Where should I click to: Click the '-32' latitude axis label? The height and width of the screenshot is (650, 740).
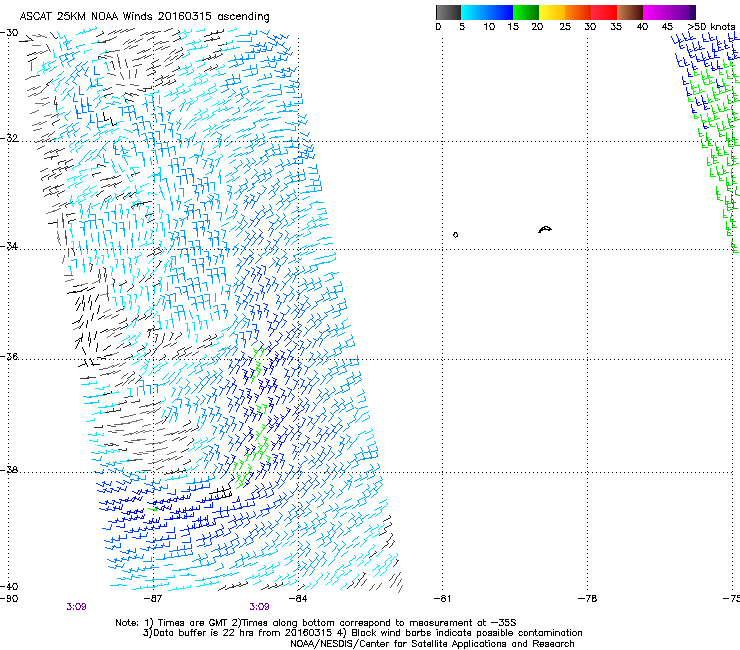point(9,138)
